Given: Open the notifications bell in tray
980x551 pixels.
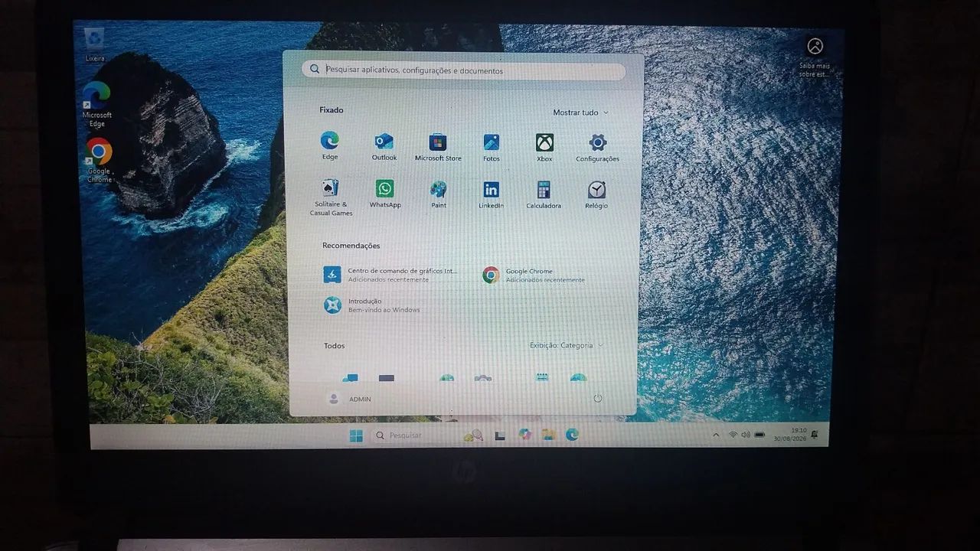Looking at the screenshot, I should (x=815, y=435).
